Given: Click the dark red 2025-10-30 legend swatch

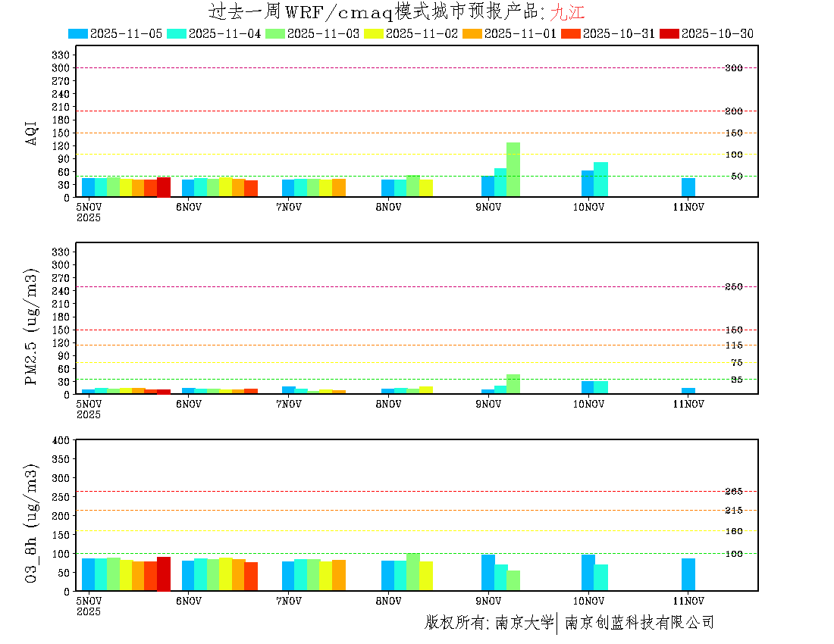Looking at the screenshot, I should (x=669, y=33).
